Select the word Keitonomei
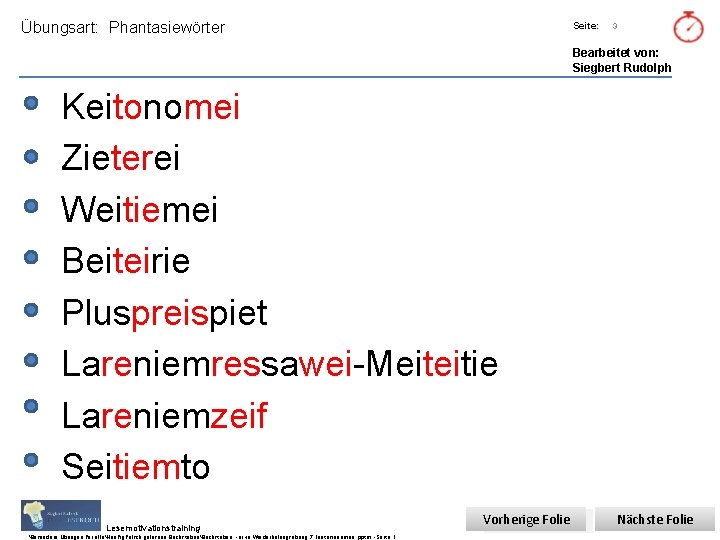 tap(151, 106)
